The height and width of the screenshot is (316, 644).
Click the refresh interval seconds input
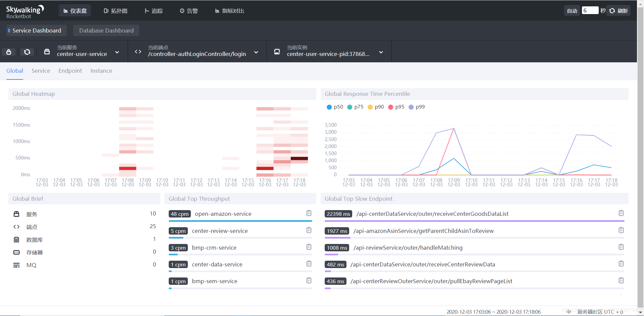tap(590, 10)
